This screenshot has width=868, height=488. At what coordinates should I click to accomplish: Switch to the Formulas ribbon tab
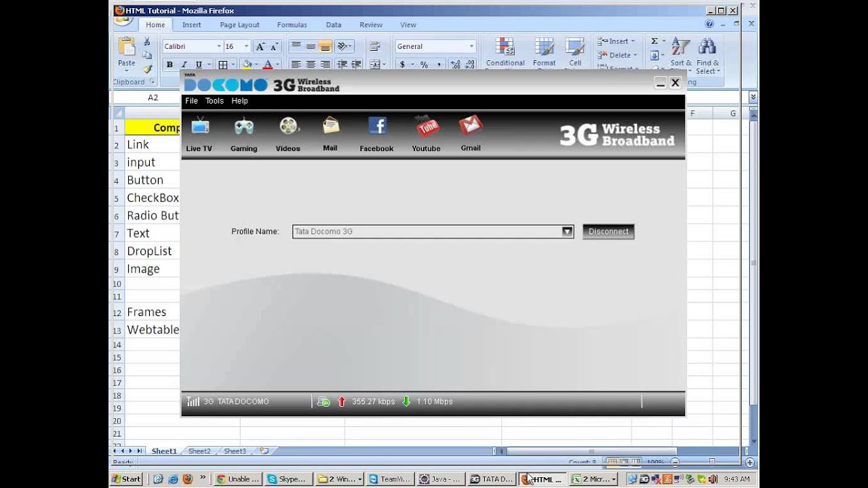pyautogui.click(x=292, y=25)
